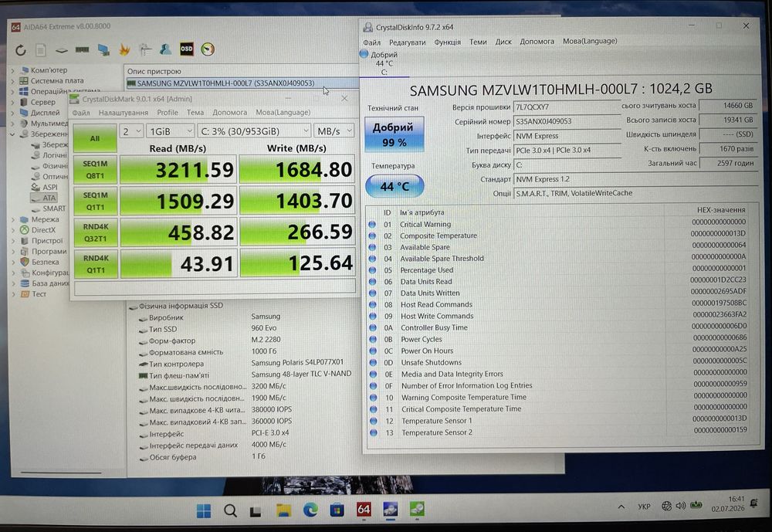Open the AIDA64 report page icon

point(41,50)
